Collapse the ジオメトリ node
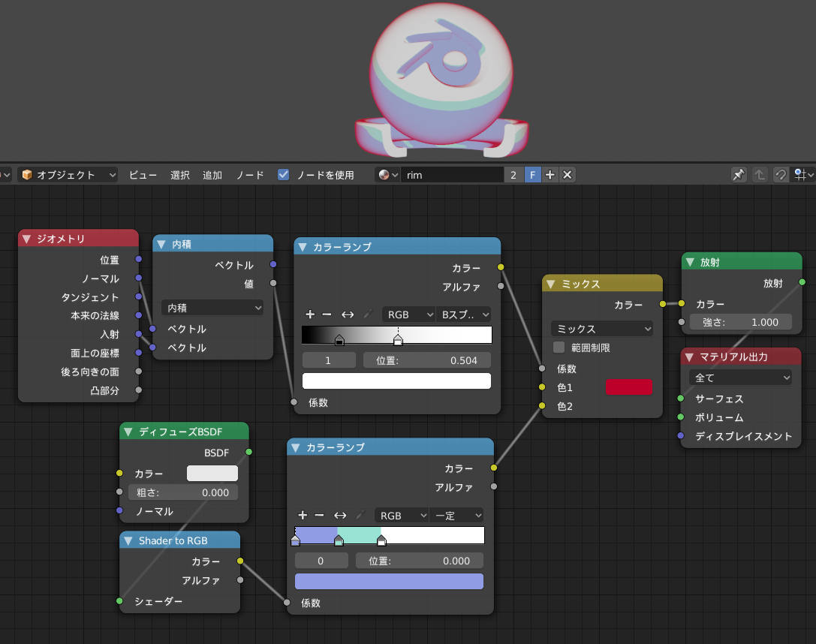This screenshot has width=816, height=644. [x=26, y=239]
